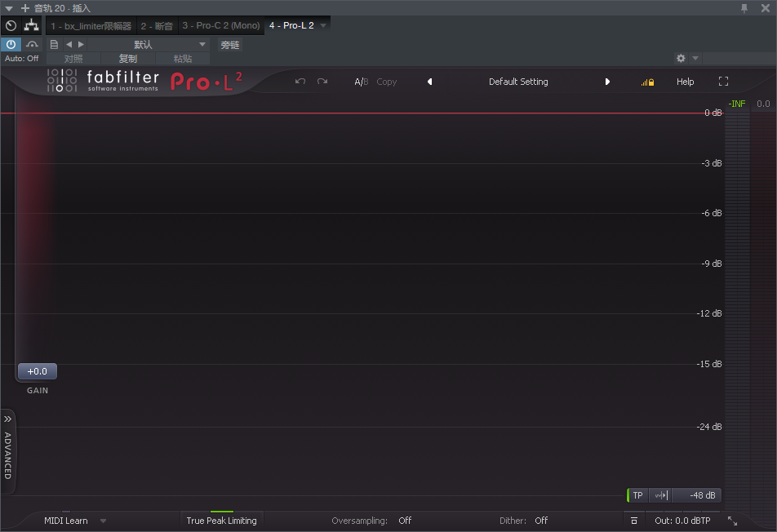Open dropdown arrow next to Pro-L 2 tab
777x532 pixels.
[323, 26]
